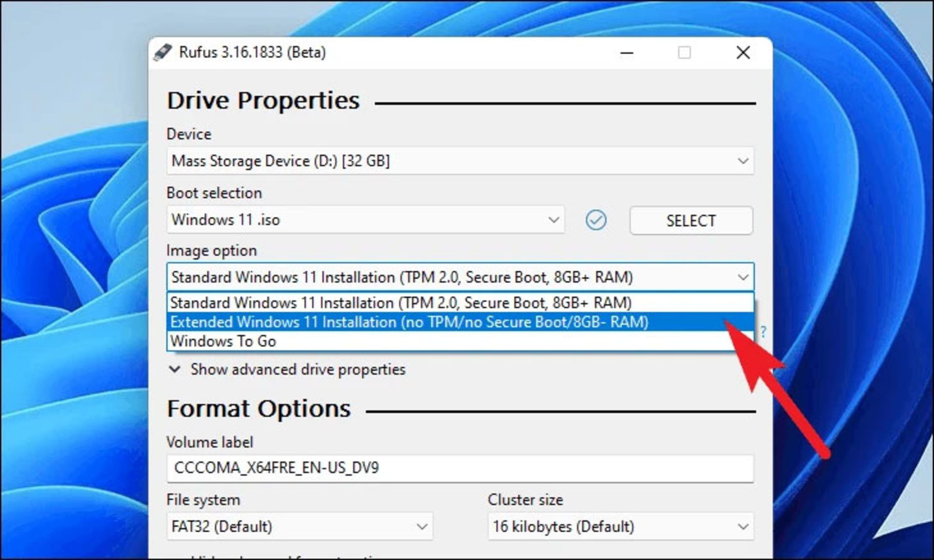Maximize the Rufus window
Screen dimensions: 934x560
click(x=684, y=52)
